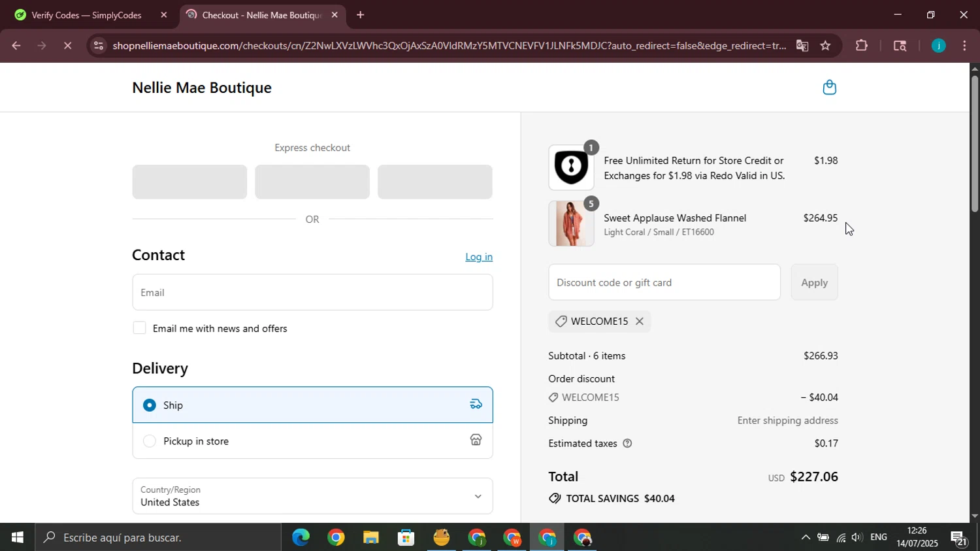Click the Pickup in store shop icon
Image resolution: width=980 pixels, height=551 pixels.
pyautogui.click(x=476, y=440)
